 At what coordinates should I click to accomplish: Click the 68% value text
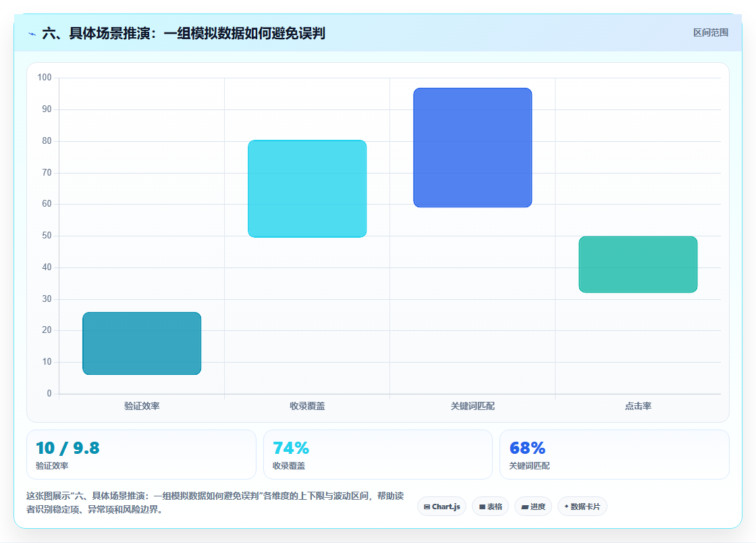tap(527, 448)
